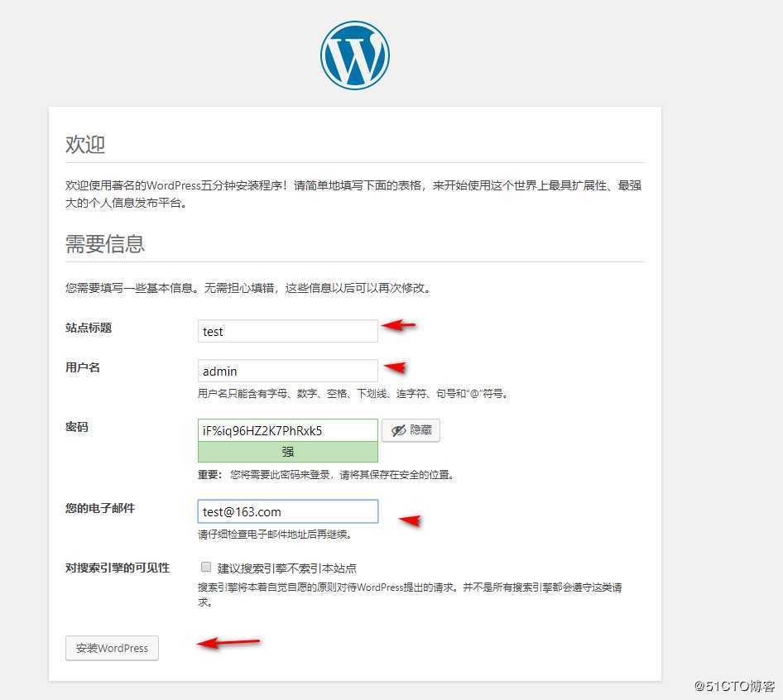Click the email field containing test@163.com
783x700 pixels.
point(288,511)
